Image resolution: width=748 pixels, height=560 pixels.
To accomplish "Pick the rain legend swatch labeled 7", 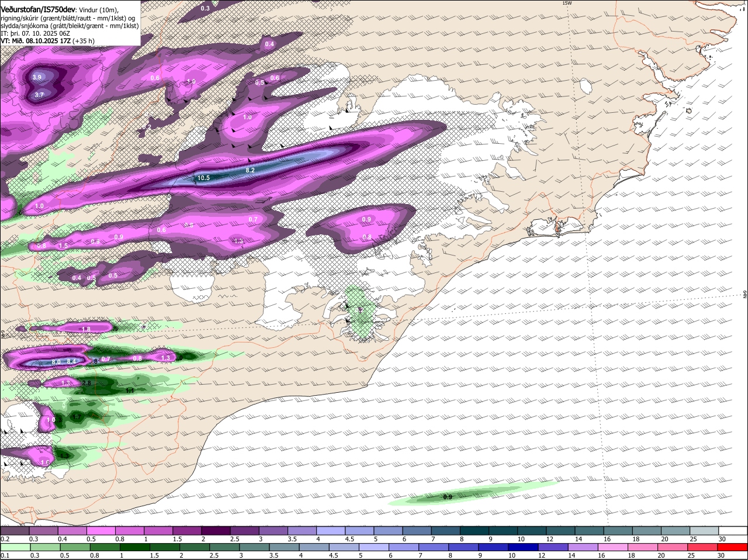I will (434, 548).
